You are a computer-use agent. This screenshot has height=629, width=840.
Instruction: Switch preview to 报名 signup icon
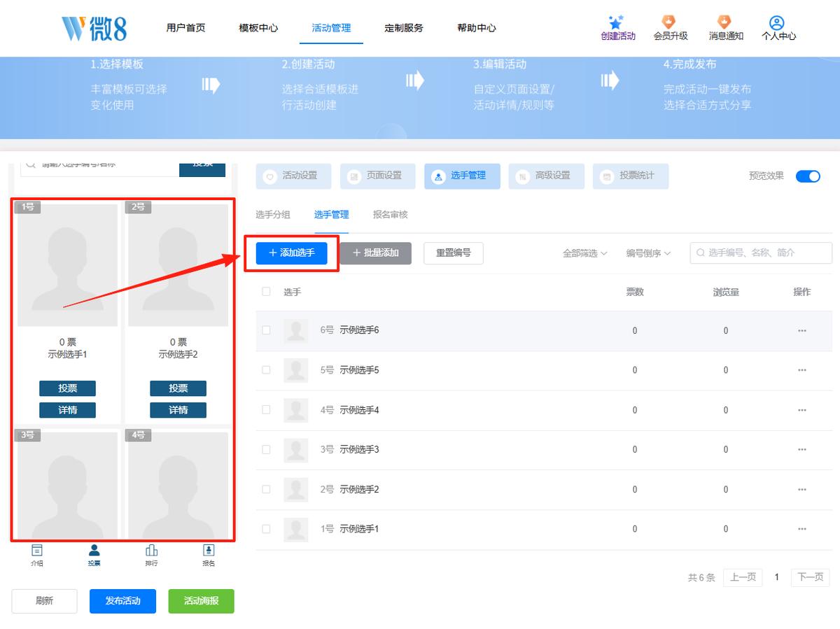[209, 550]
